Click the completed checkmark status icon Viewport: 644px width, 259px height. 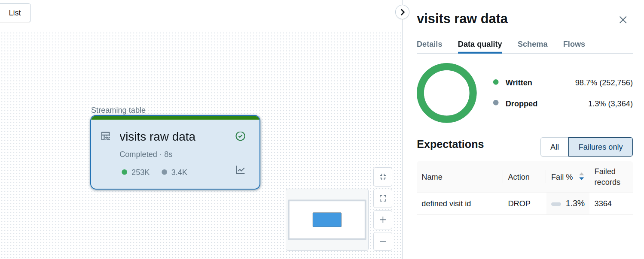pos(240,136)
